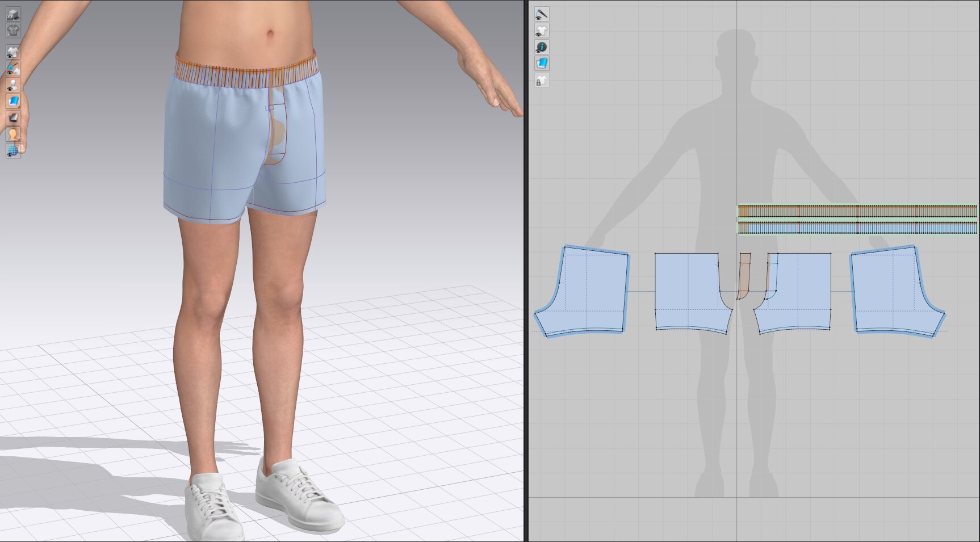This screenshot has width=980, height=542.
Task: Toggle high-quality render display in 3D toolbar
Action: click(13, 14)
